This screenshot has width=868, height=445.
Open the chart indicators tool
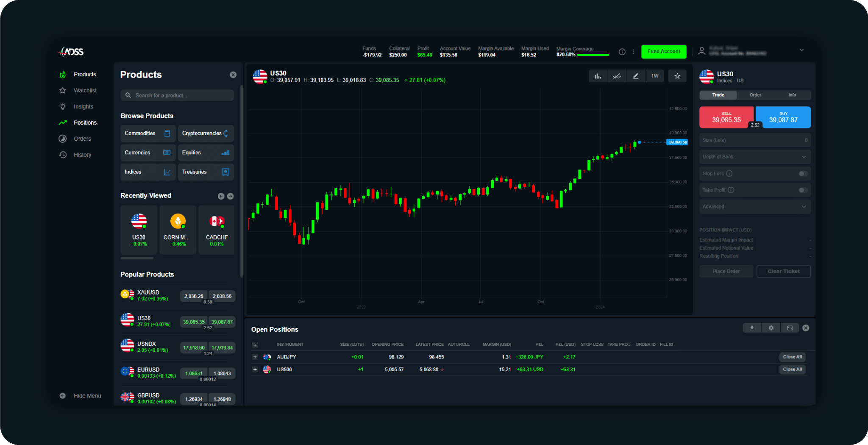[x=617, y=76]
